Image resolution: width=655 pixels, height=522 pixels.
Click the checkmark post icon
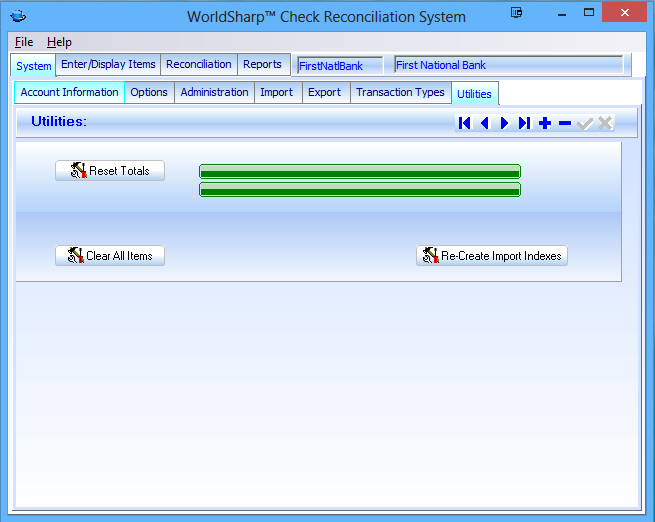(x=585, y=123)
